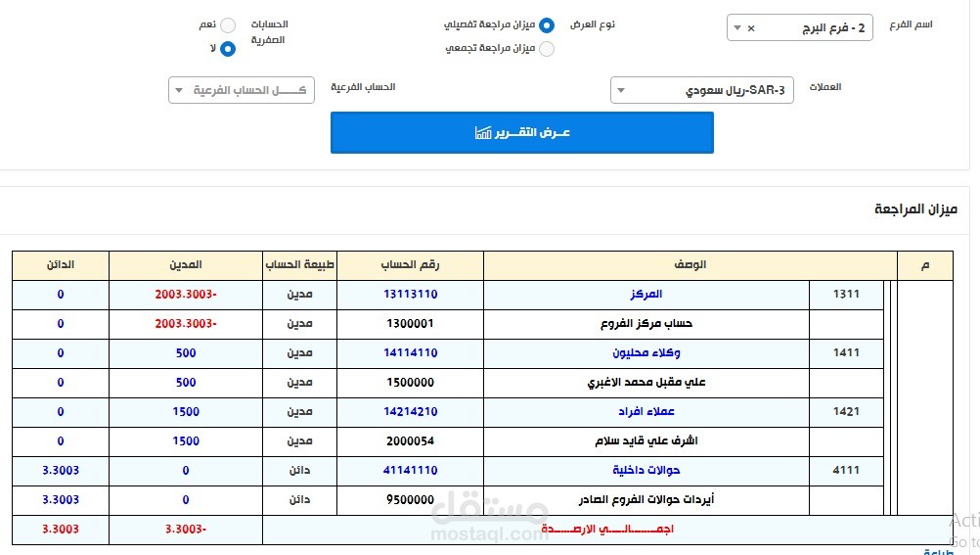Screen dimensions: 980x555
Task: Click account number 1500000
Action: coord(410,383)
